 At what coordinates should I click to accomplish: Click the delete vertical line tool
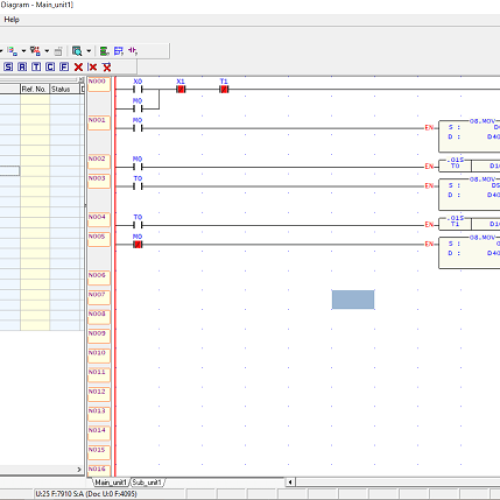(x=92, y=67)
